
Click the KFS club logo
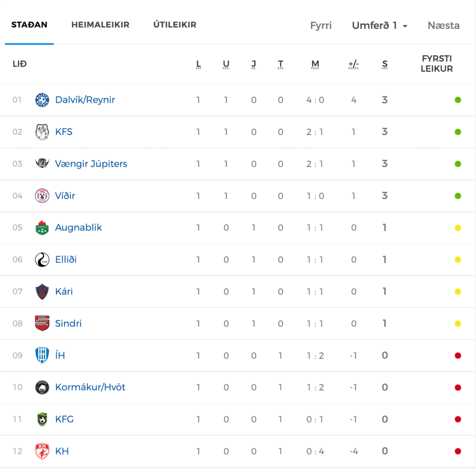pos(42,132)
